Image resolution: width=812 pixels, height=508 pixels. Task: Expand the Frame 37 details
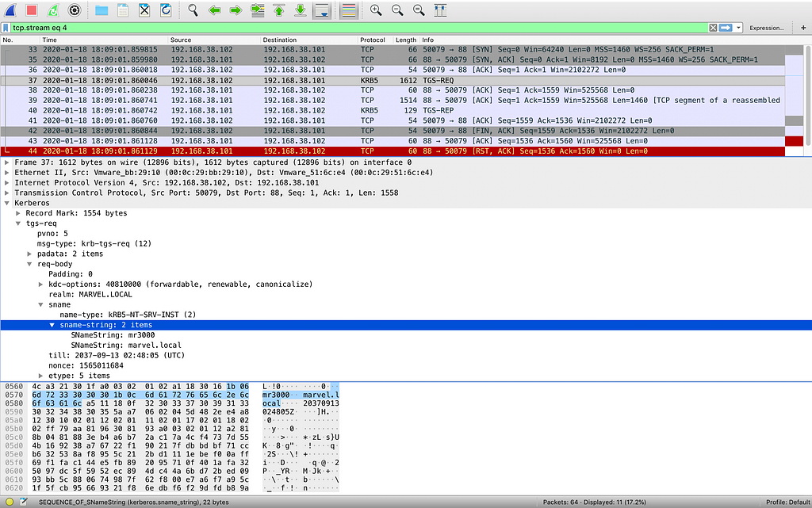pos(6,162)
